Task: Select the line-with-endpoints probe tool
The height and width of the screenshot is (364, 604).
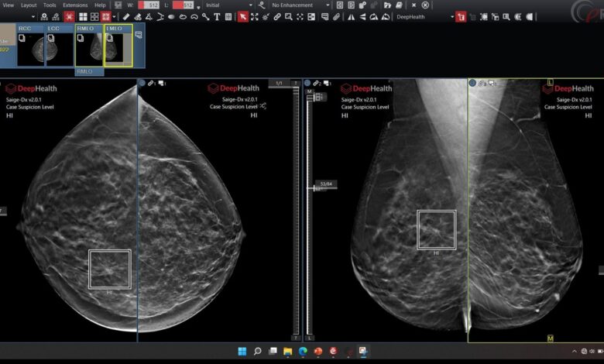Action: pos(206,16)
